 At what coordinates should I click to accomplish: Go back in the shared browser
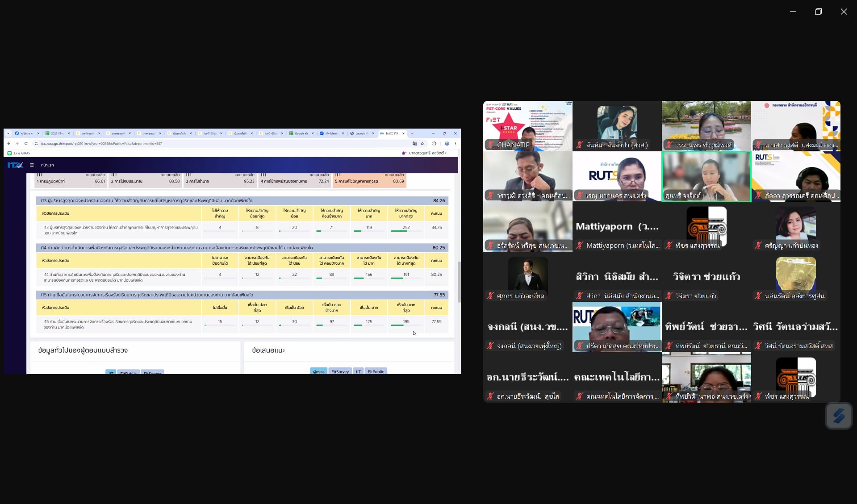click(9, 144)
